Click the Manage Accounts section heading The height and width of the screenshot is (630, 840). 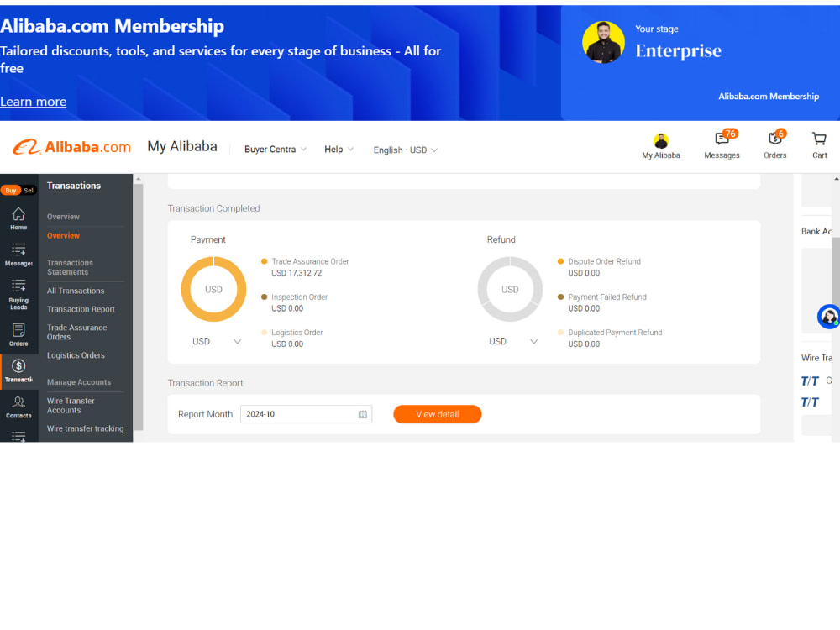[79, 382]
